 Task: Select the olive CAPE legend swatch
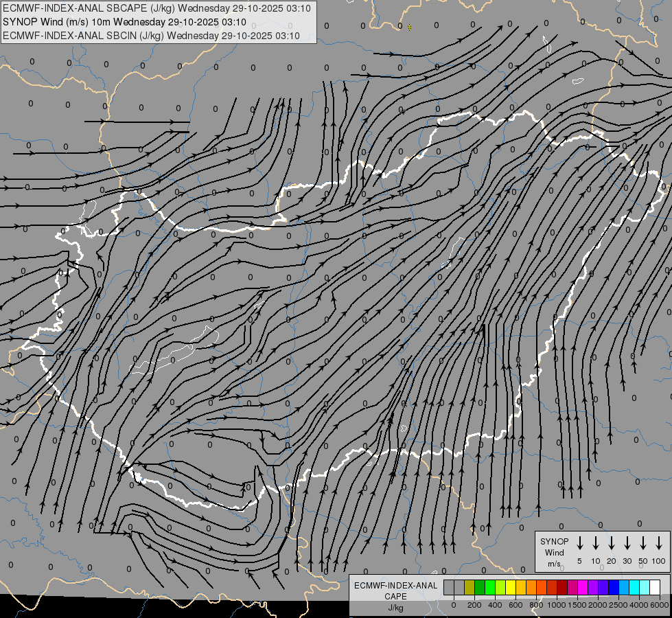(470, 587)
